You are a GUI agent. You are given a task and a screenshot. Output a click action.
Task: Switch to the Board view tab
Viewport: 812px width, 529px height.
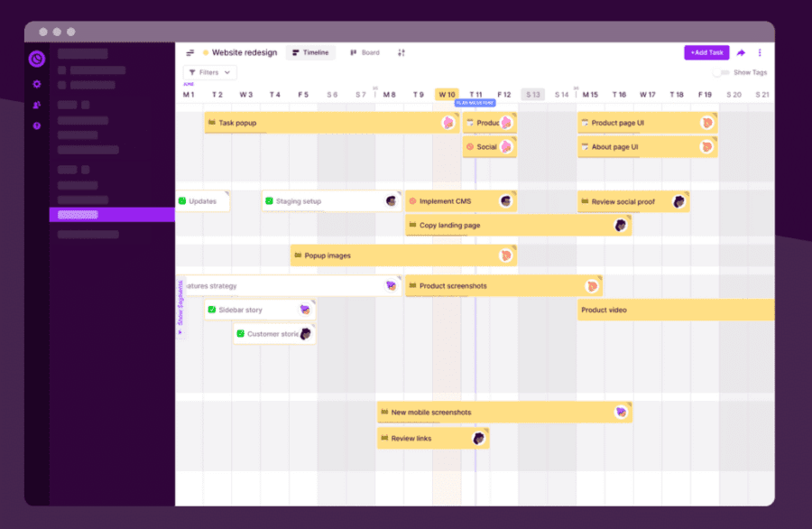point(364,52)
